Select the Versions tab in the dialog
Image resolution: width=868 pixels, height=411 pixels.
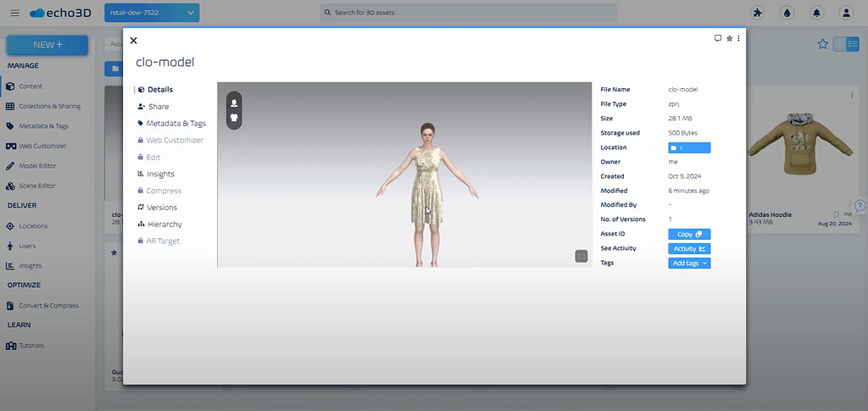[x=162, y=208]
